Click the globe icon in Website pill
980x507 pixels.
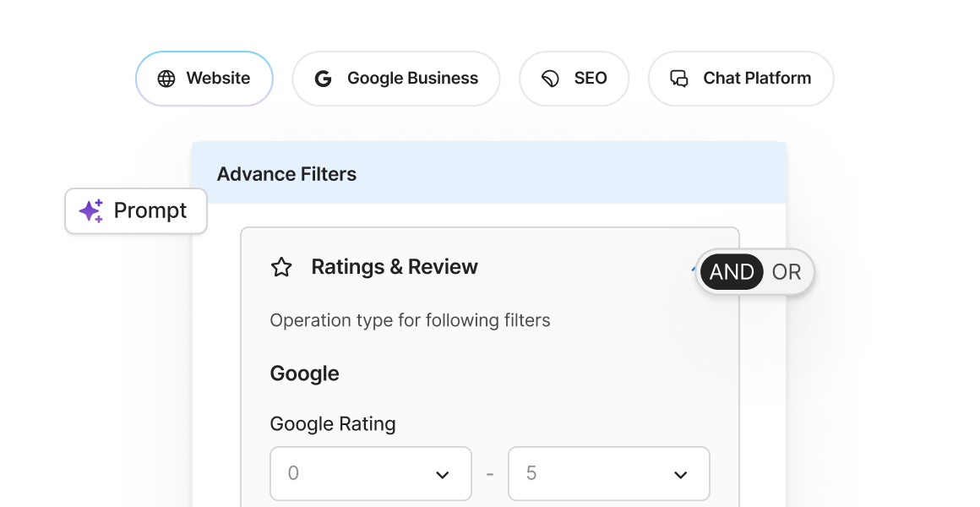166,79
